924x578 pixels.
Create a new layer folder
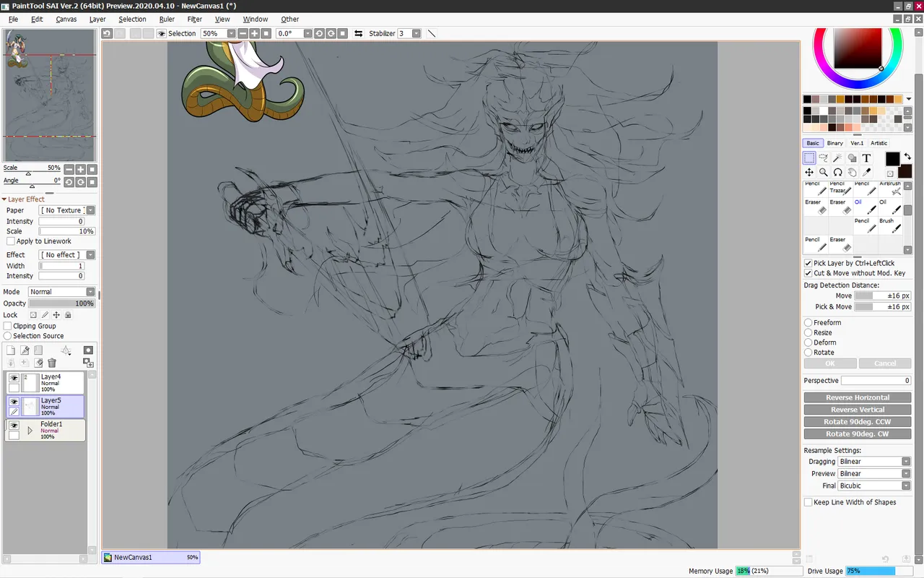tap(38, 350)
